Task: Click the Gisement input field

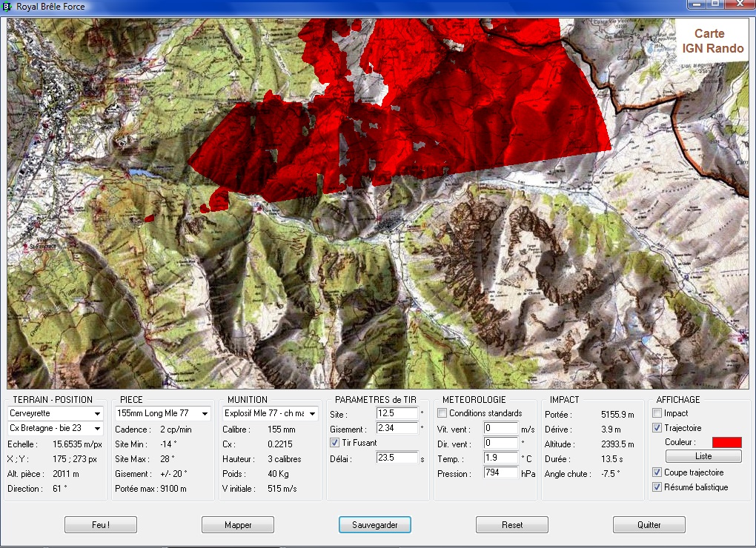Action: click(x=397, y=428)
